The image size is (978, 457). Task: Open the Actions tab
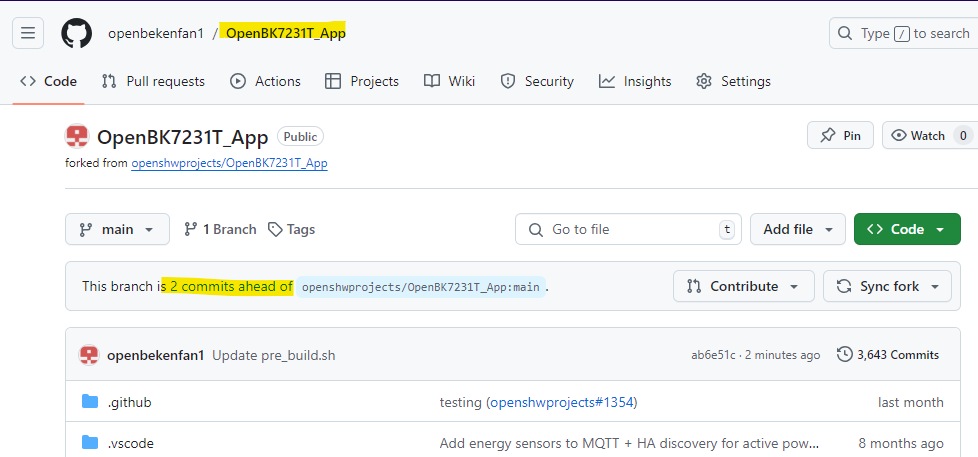[265, 81]
